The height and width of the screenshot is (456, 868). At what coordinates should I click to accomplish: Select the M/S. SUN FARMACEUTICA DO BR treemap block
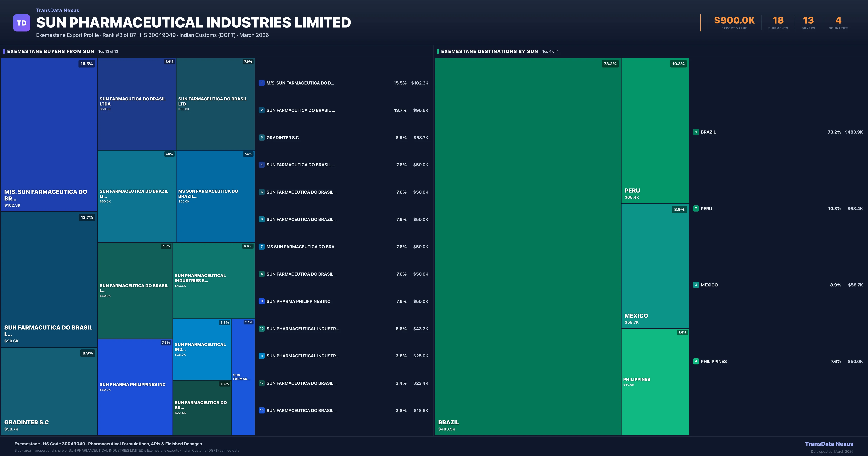click(49, 135)
